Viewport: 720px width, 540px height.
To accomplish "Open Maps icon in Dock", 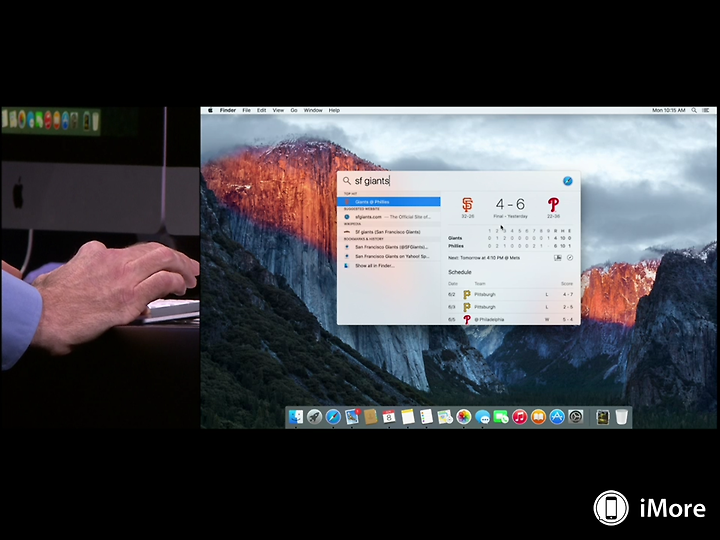I will tap(445, 417).
